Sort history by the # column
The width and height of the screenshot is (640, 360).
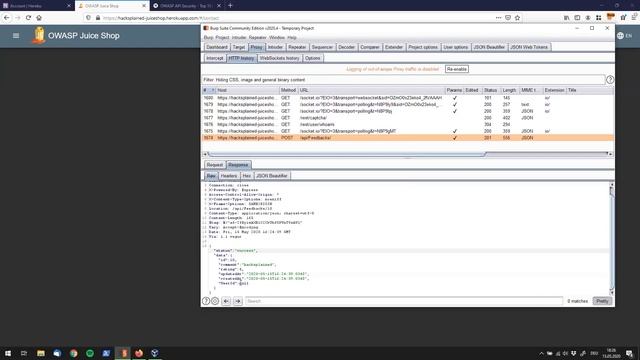click(x=209, y=90)
